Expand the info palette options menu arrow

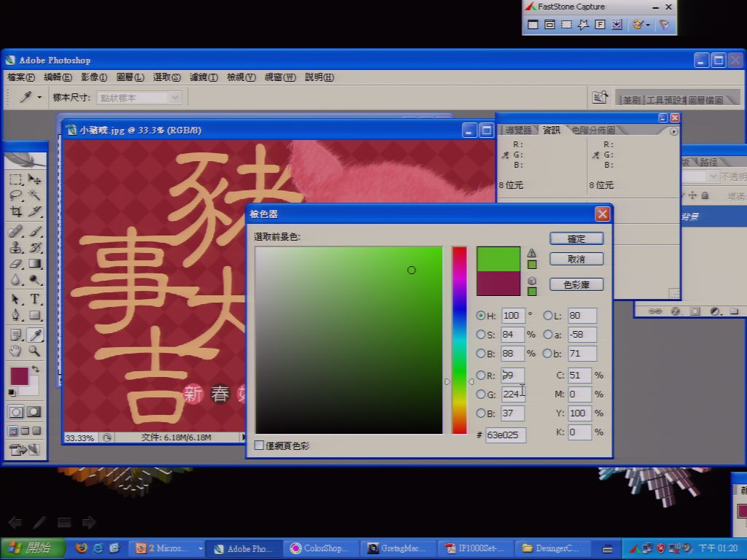pos(673,131)
